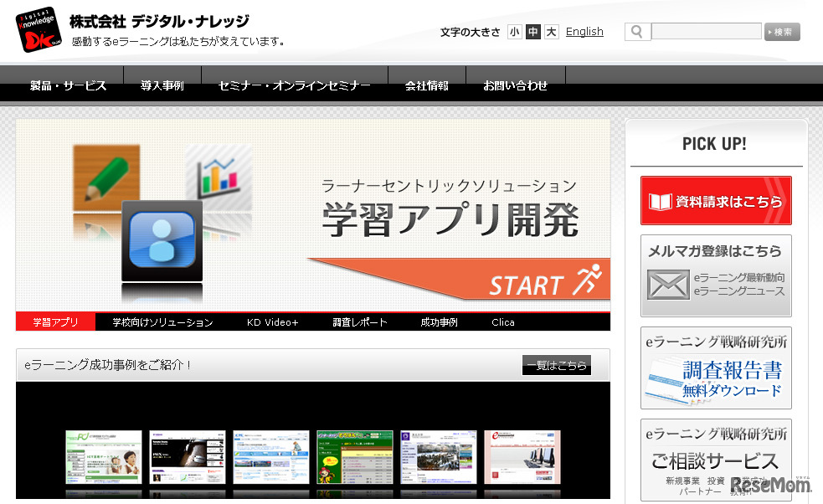Set text size to 小

coord(514,31)
